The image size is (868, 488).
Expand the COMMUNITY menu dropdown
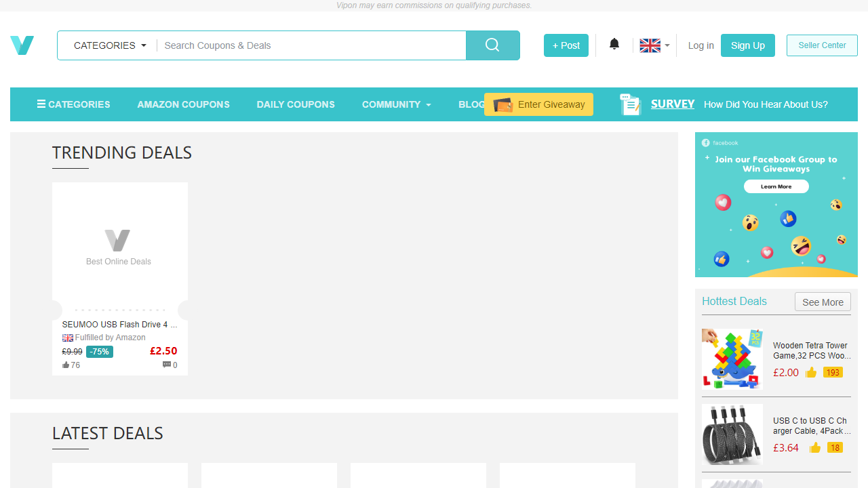[x=396, y=104]
